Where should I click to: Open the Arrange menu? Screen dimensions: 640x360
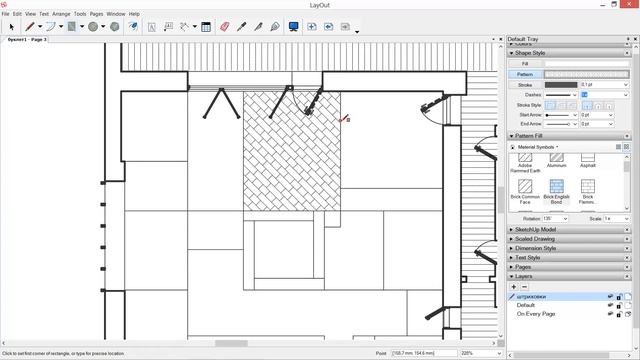click(x=61, y=14)
